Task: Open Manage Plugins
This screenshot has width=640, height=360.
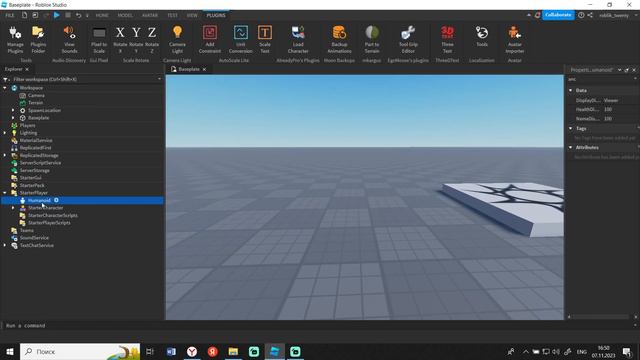Action: 15,40
